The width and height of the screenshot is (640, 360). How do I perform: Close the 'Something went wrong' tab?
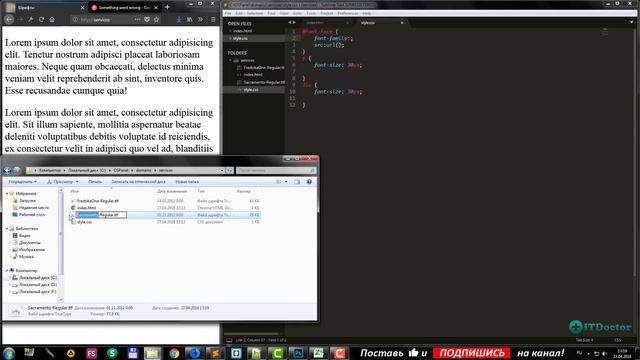[x=156, y=7]
